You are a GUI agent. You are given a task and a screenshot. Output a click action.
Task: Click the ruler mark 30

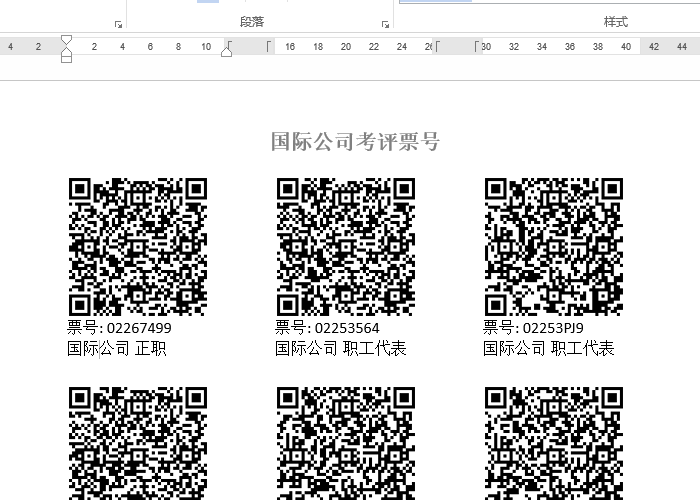486,46
